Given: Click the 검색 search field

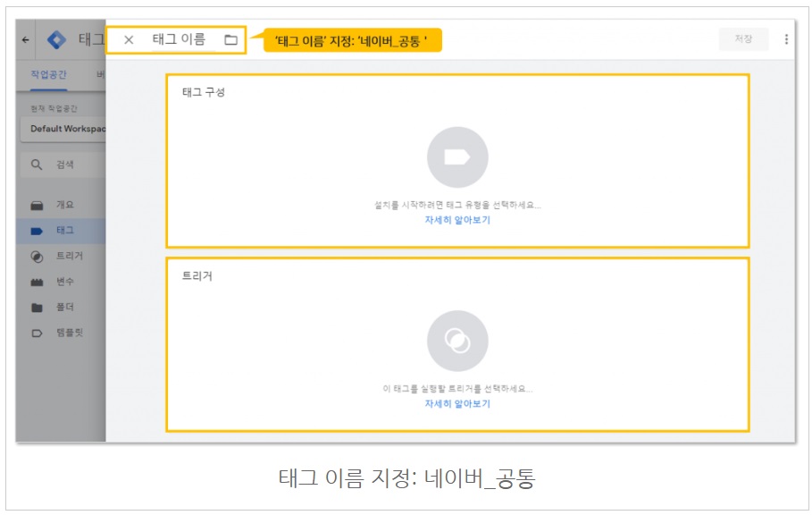Looking at the screenshot, I should (64, 165).
